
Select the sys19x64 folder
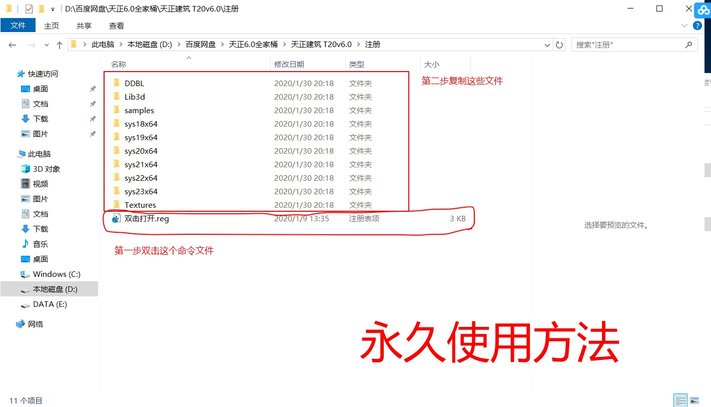tap(141, 137)
